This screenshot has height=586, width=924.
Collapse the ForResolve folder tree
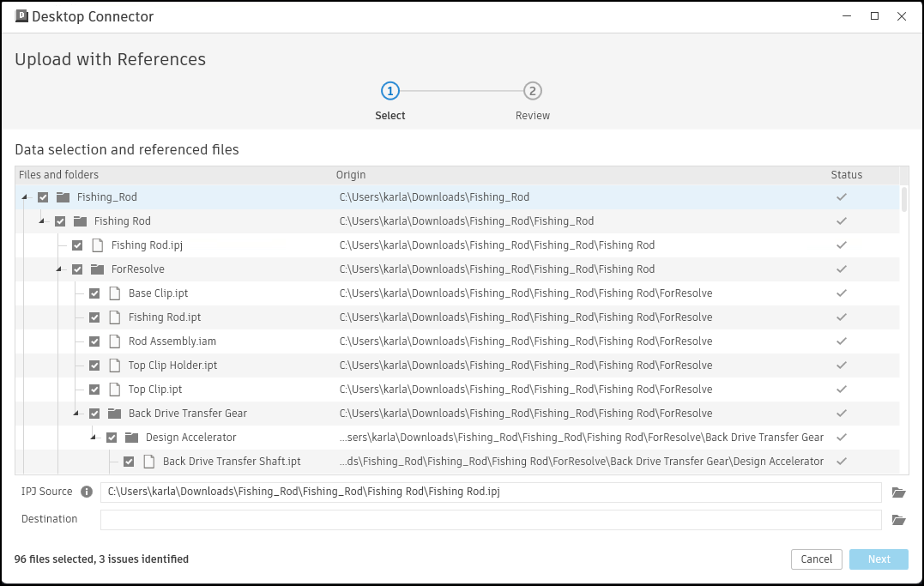click(x=59, y=269)
